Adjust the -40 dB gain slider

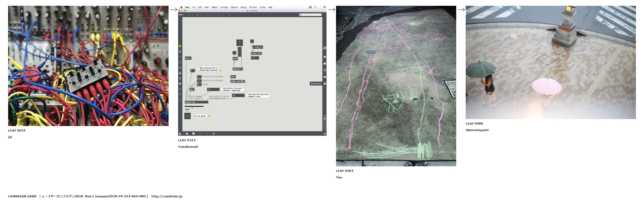(x=194, y=107)
